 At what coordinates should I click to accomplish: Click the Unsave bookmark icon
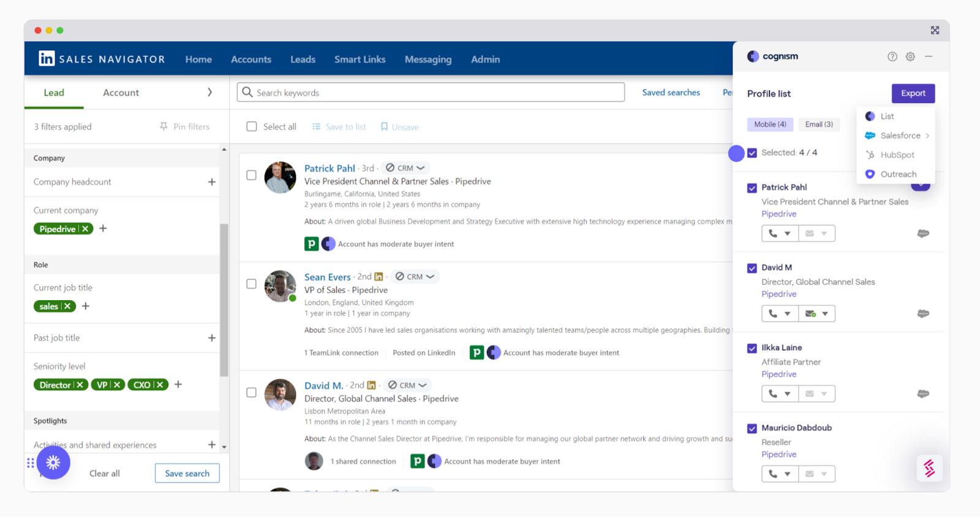point(384,127)
